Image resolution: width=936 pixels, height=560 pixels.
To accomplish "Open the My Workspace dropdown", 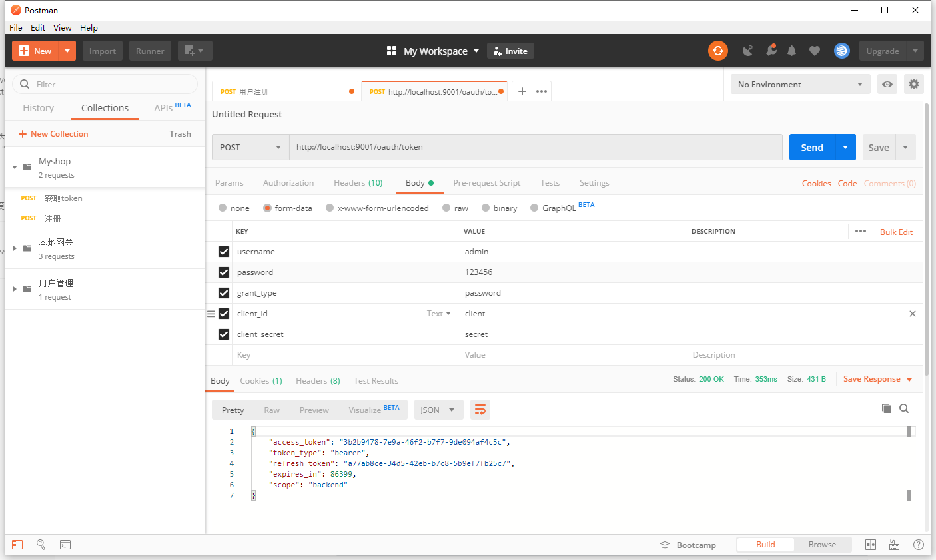I will pyautogui.click(x=433, y=51).
